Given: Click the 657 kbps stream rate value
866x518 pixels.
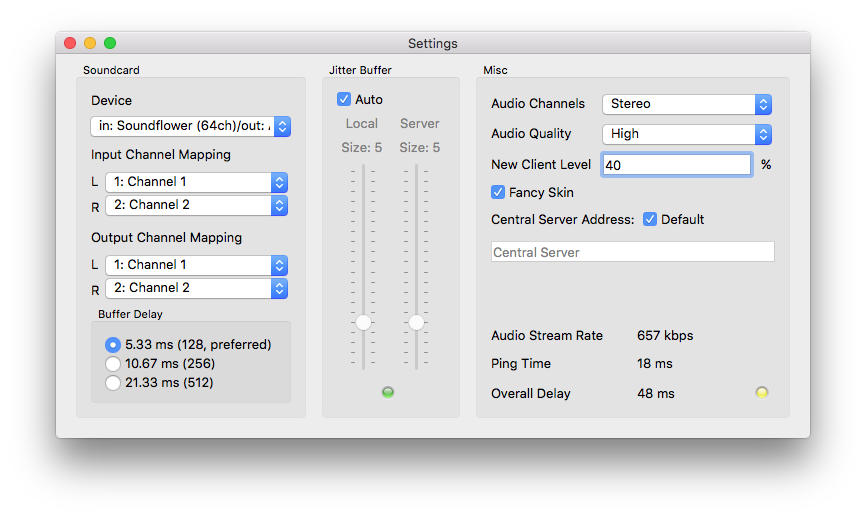Looking at the screenshot, I should [x=665, y=336].
